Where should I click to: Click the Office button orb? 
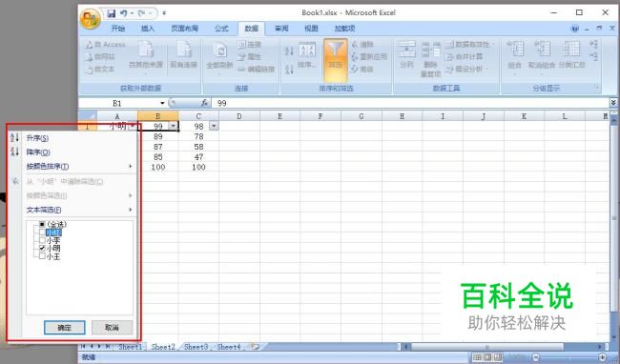pos(91,18)
